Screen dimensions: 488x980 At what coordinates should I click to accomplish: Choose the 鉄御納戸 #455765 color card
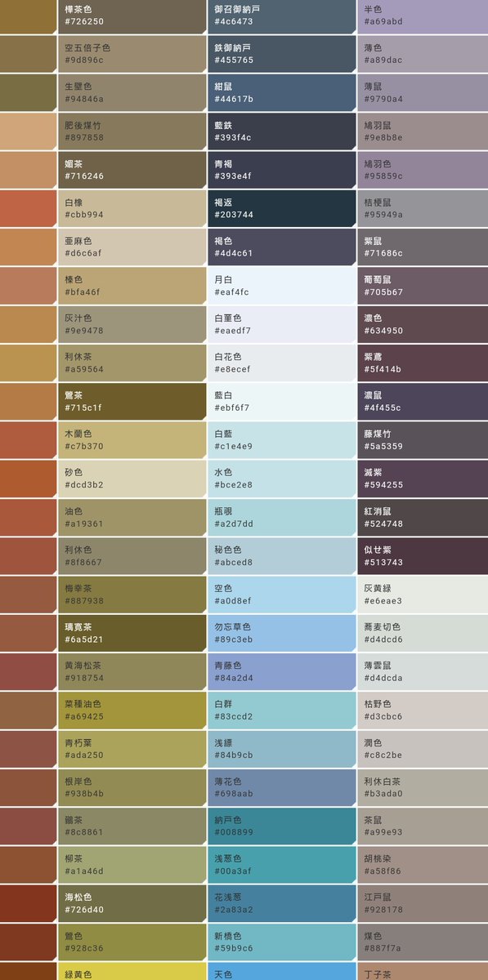(281, 54)
